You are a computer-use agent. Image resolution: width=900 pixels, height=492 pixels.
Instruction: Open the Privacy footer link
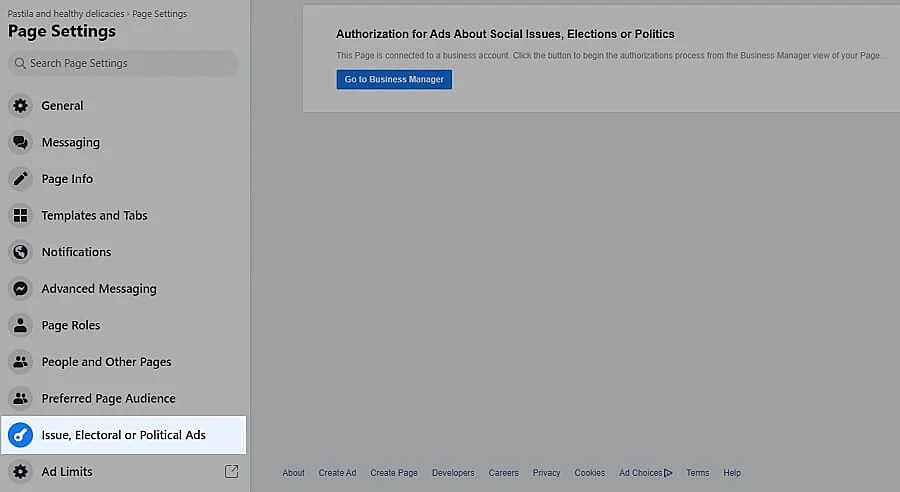546,473
